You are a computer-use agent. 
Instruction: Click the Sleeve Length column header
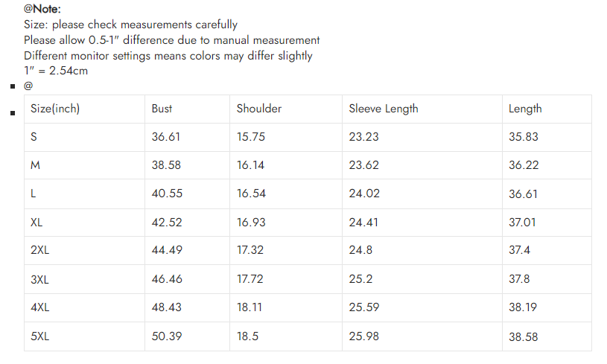click(x=383, y=109)
